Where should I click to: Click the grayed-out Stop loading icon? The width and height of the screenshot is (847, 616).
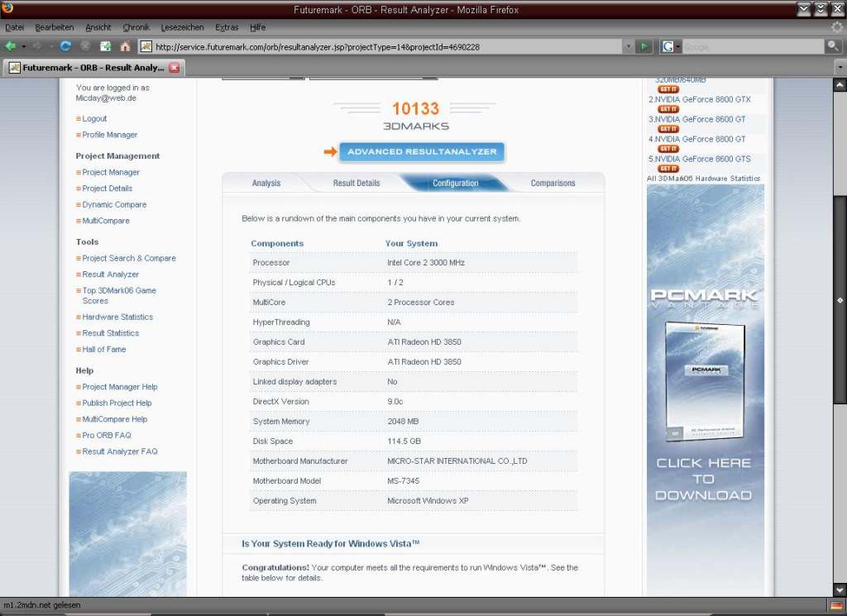coord(85,46)
